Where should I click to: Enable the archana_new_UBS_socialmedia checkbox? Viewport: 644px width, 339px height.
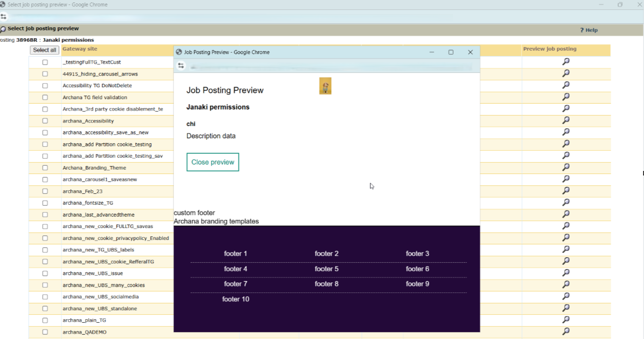[45, 297]
